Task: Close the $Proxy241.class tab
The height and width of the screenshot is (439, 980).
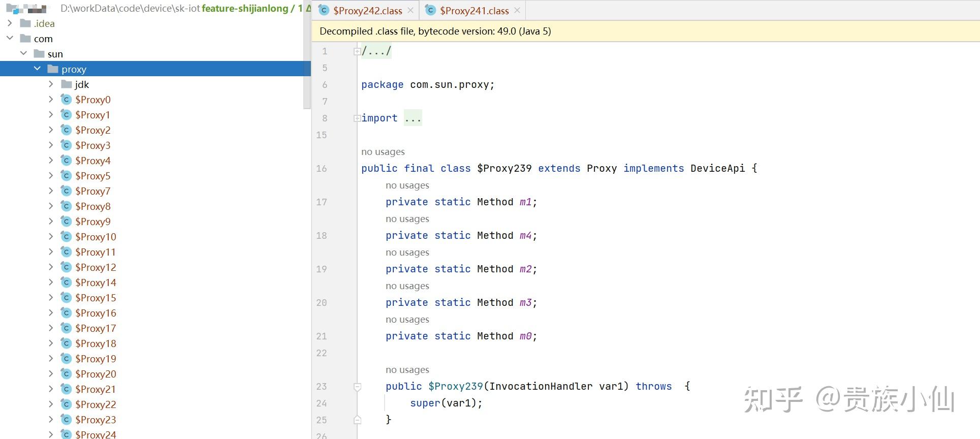Action: pos(517,11)
